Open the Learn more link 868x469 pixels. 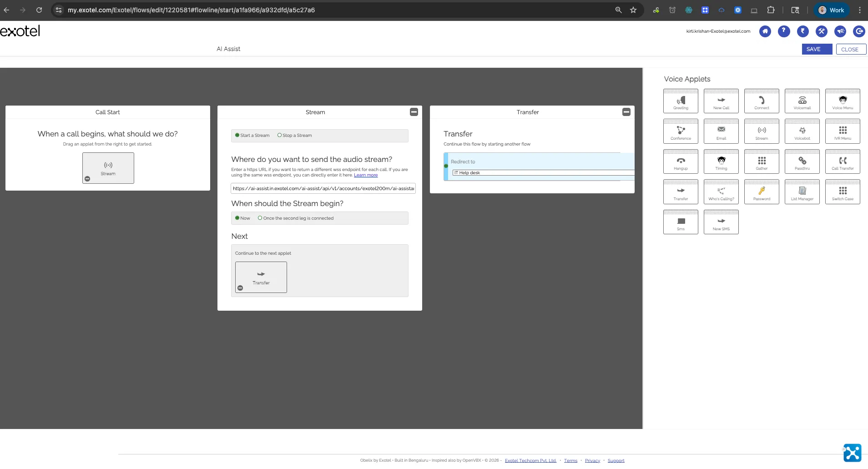tap(366, 175)
